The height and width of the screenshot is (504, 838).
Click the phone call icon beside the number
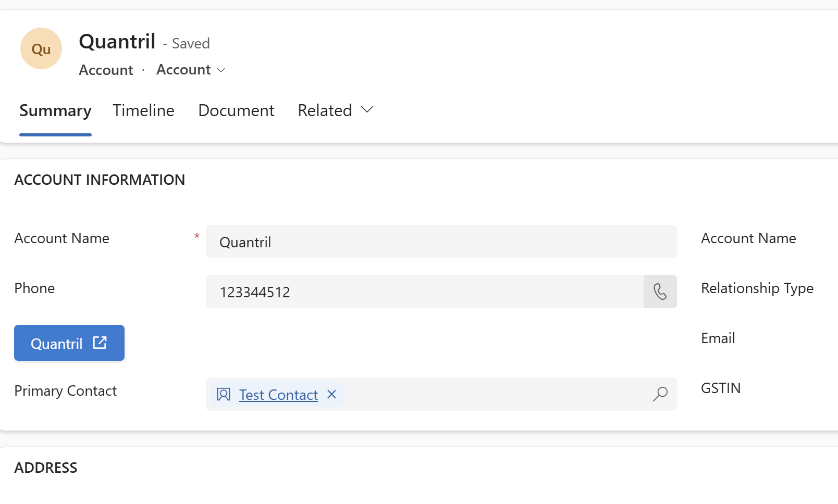[x=660, y=292]
